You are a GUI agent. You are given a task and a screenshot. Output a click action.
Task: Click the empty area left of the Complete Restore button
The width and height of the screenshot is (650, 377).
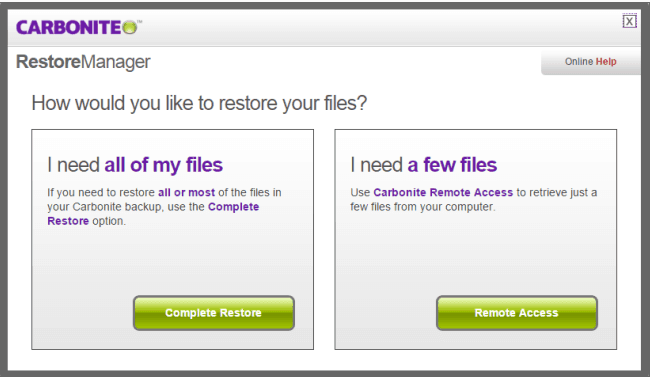pyautogui.click(x=82, y=313)
